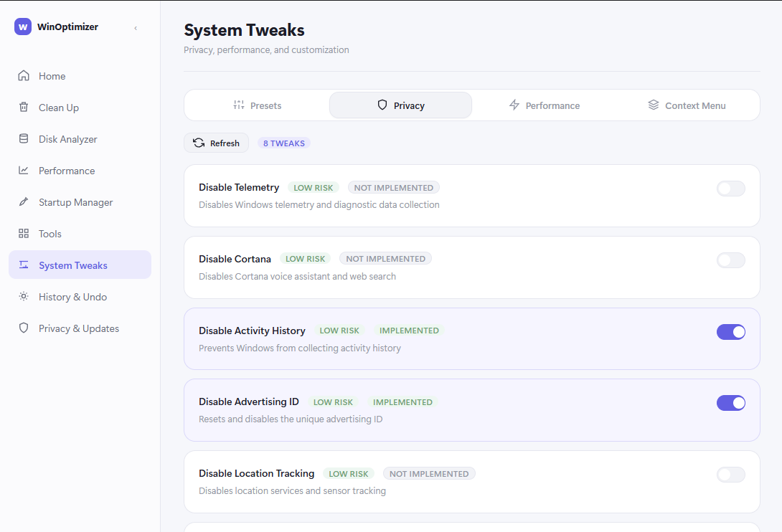Image resolution: width=782 pixels, height=532 pixels.
Task: Click the telemetry description text
Action: click(x=319, y=205)
